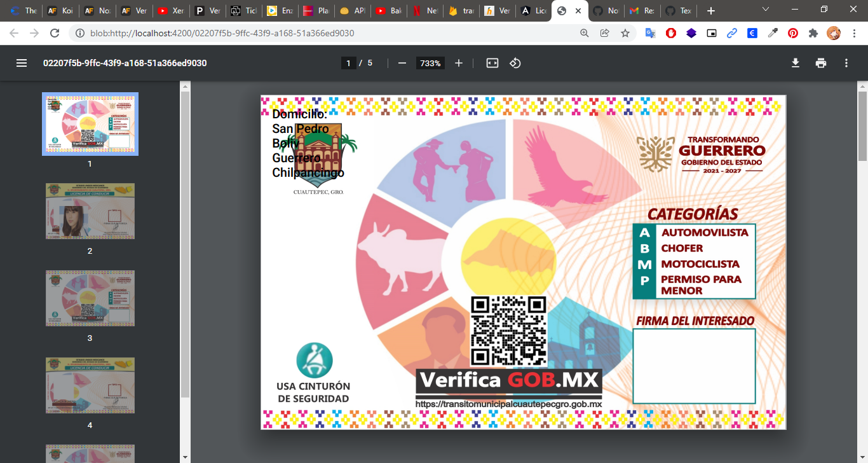Open the Extensions puzzle piece menu

(813, 33)
